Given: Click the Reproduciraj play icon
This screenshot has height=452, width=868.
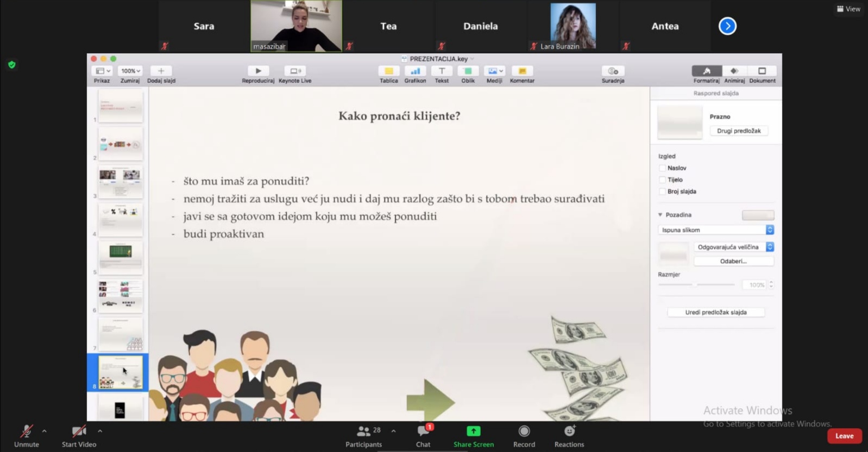Looking at the screenshot, I should coord(258,71).
